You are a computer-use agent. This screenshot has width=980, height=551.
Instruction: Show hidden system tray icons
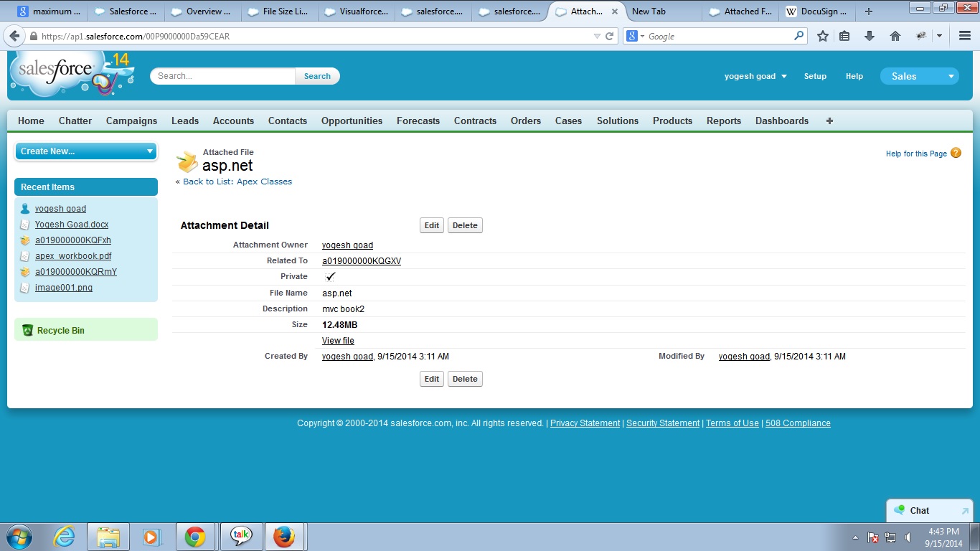tap(855, 537)
